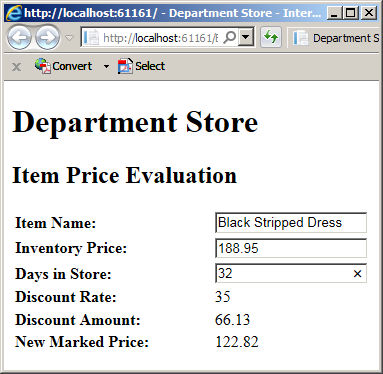Close the PDF toolbar with the X
The image size is (383, 374).
(16, 67)
